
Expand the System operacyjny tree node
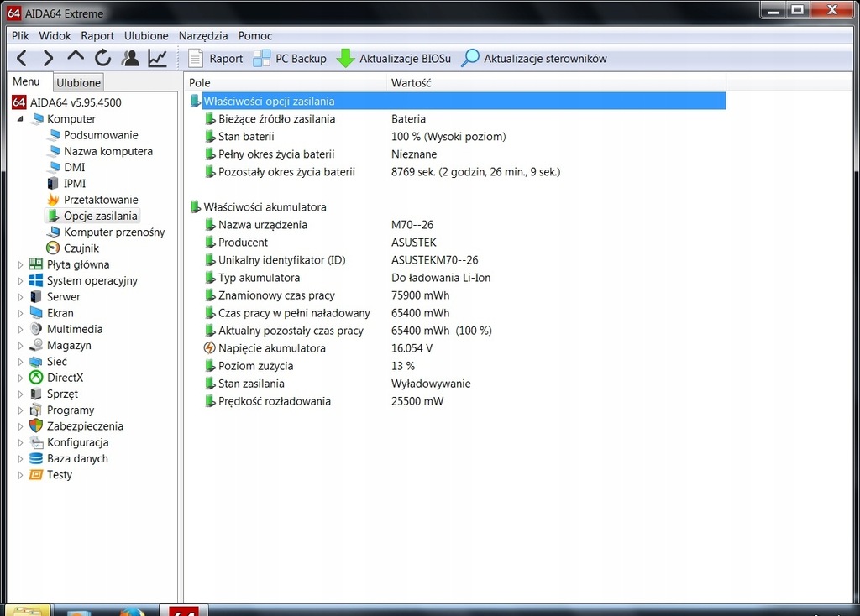click(x=20, y=280)
